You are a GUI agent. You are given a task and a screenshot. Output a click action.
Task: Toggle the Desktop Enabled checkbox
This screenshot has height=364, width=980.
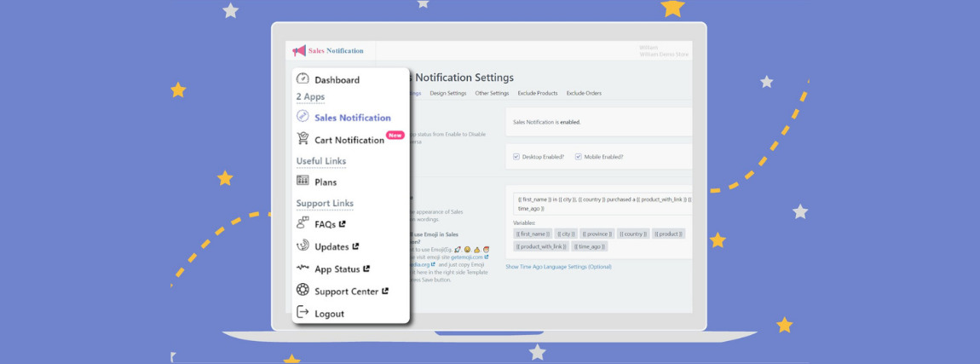coord(516,157)
